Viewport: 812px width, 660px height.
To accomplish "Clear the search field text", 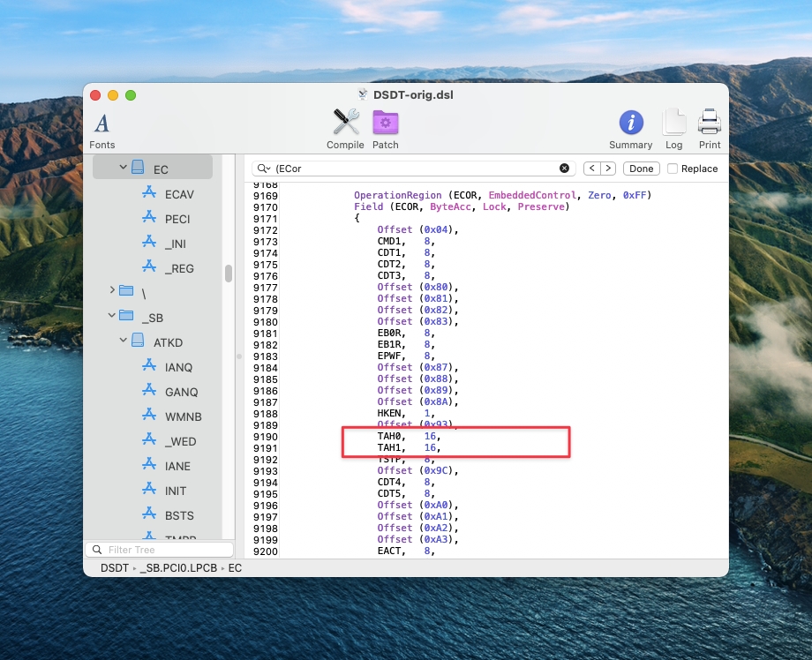I will (x=564, y=169).
